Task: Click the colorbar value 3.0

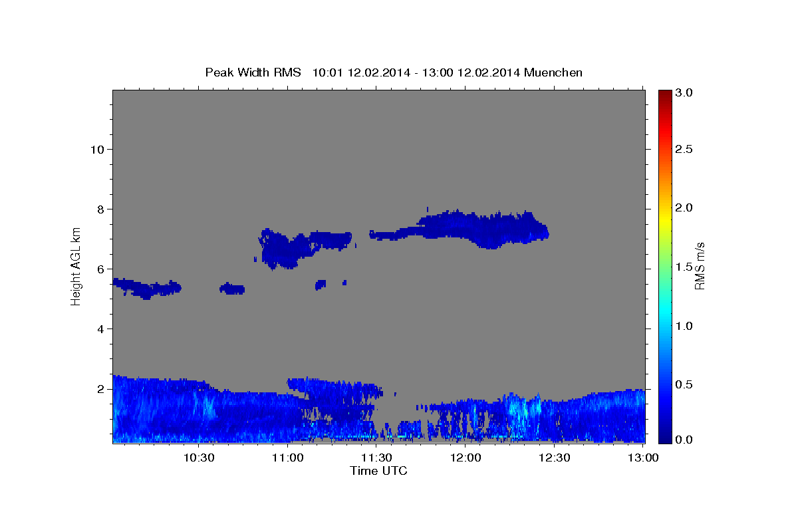Action: 685,93
